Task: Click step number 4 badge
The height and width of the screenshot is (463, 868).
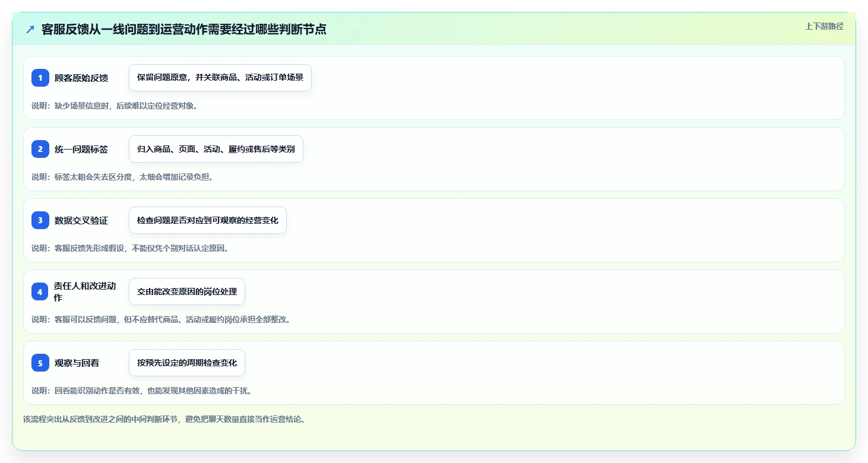Action: (40, 291)
